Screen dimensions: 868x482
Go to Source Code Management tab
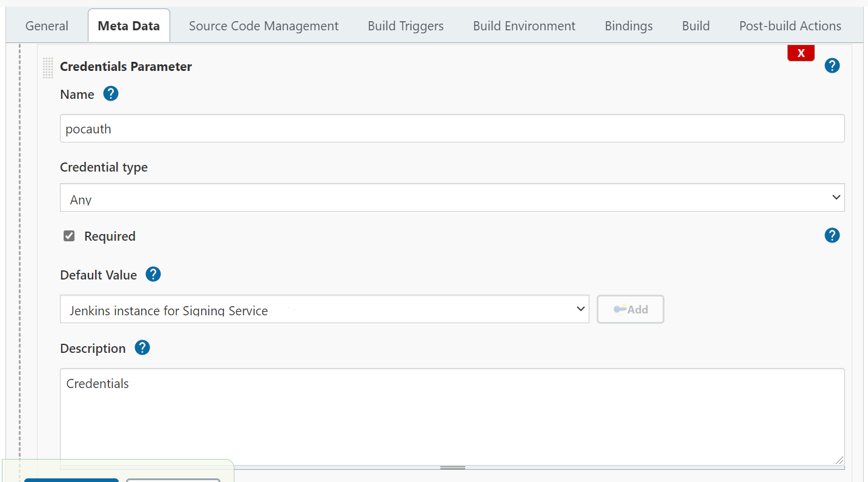coord(263,26)
